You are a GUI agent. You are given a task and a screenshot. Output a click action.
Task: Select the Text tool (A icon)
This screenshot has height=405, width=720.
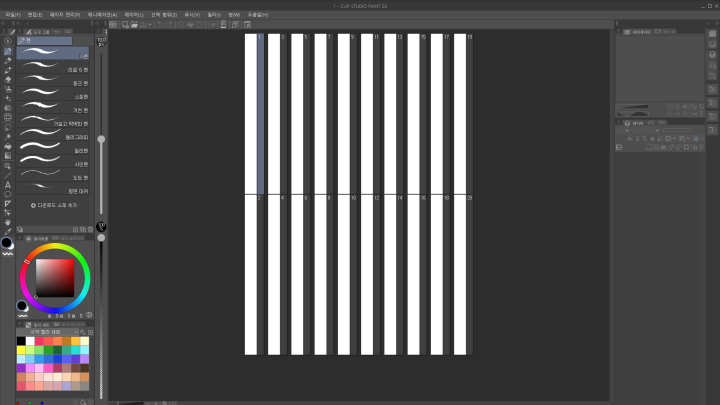pyautogui.click(x=8, y=184)
